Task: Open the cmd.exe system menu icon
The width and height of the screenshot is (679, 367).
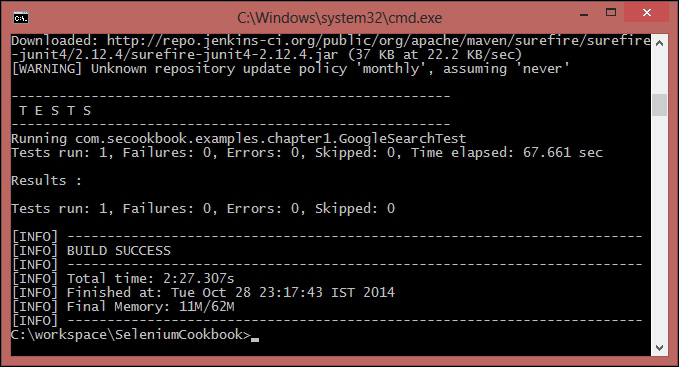Action: (x=21, y=18)
